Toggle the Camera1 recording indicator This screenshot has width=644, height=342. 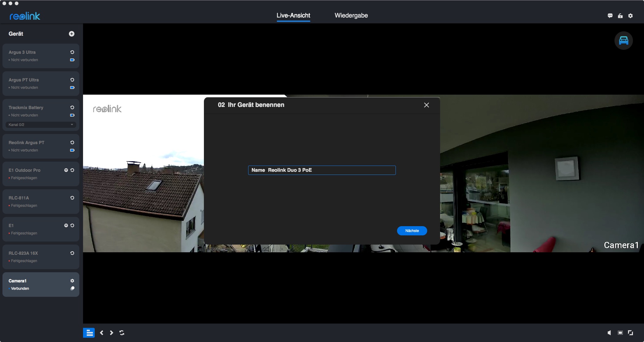(72, 289)
